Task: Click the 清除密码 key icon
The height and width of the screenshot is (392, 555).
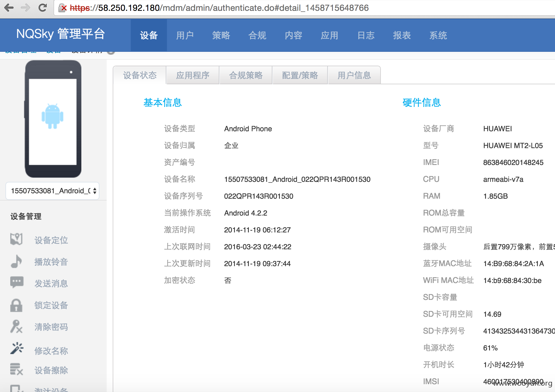Action: tap(16, 327)
